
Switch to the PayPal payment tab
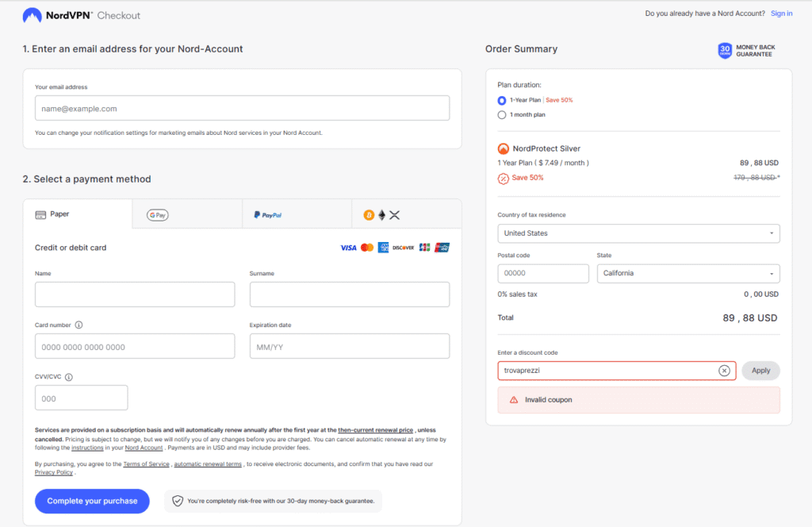pos(297,214)
